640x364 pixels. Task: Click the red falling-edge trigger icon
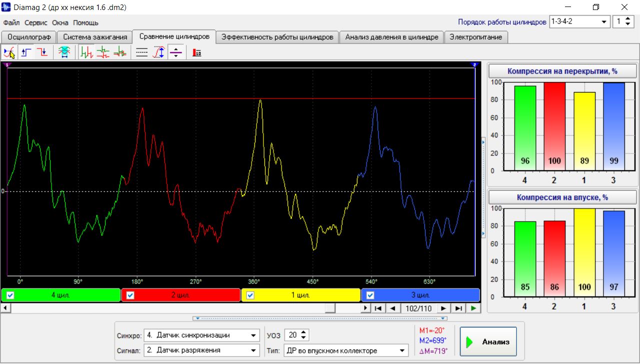(x=43, y=52)
